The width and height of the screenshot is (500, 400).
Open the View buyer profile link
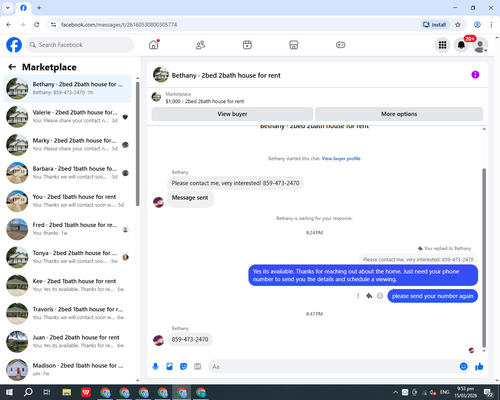tap(341, 159)
